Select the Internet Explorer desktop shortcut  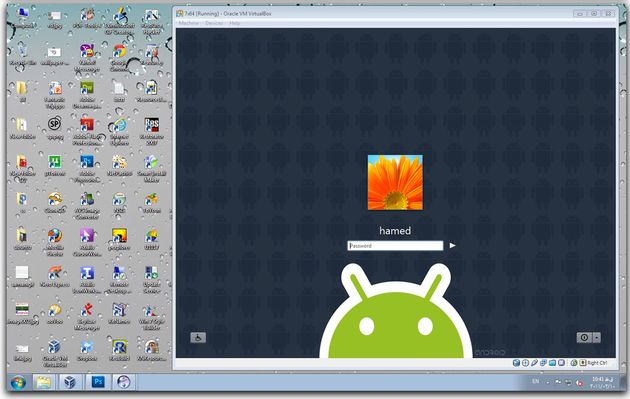pyautogui.click(x=119, y=131)
